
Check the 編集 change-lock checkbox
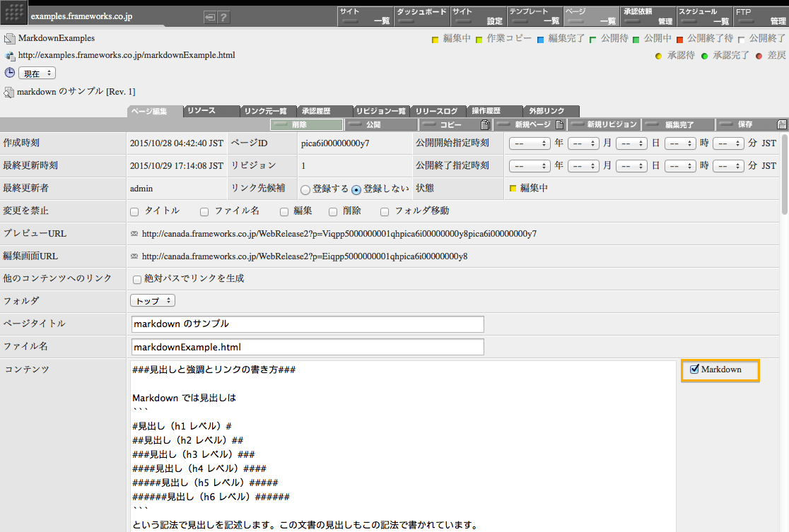click(284, 212)
